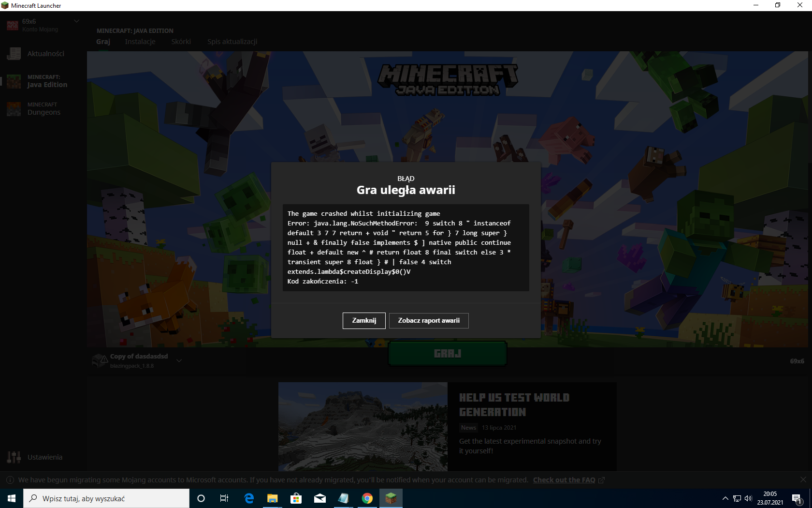This screenshot has height=508, width=812.
Task: Open the Windows Start menu
Action: (12, 498)
